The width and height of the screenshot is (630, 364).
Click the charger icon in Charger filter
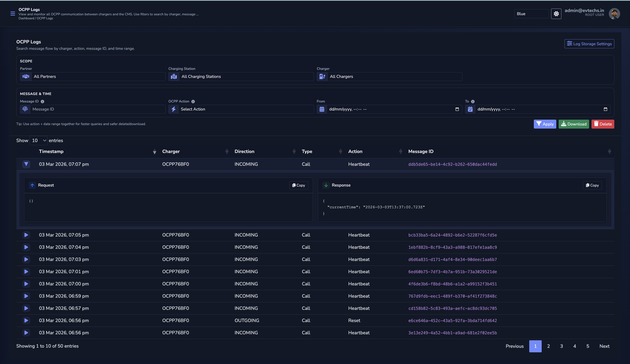click(x=322, y=76)
